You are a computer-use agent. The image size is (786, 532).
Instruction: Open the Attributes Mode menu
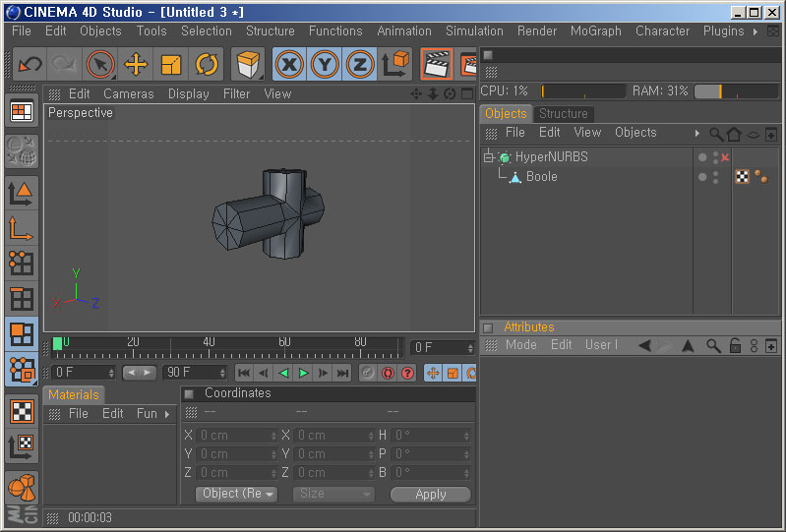(520, 345)
